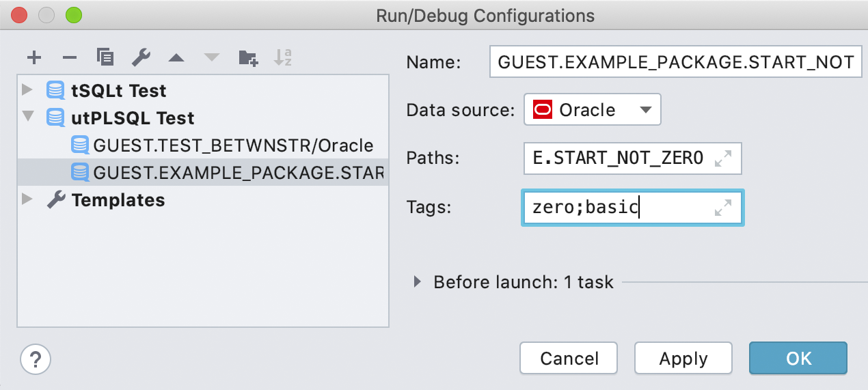
Task: Click the Before launch: 1 task label
Action: pyautogui.click(x=524, y=282)
